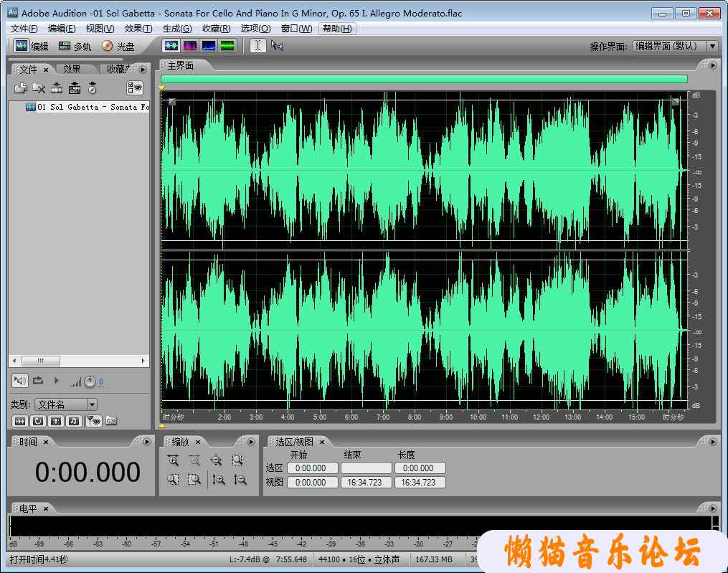
Task: Click zoom out vertically icon
Action: (x=240, y=479)
